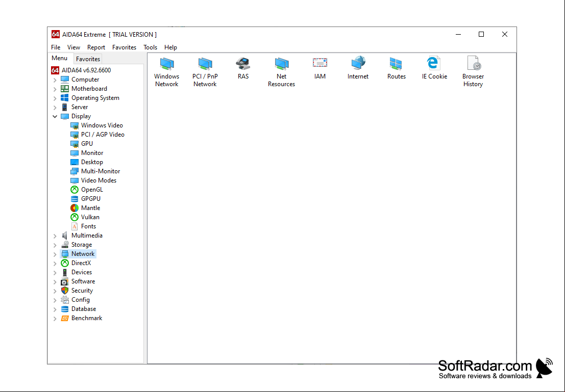Click the Database icon in the tree
This screenshot has width=565, height=392.
click(x=65, y=309)
